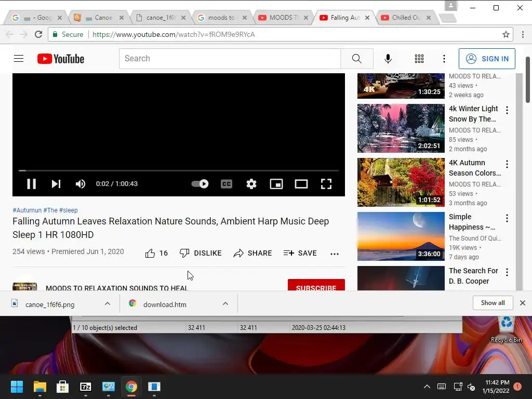Expand options for canoe_1f6f6.png download
This screenshot has width=532, height=399.
click(x=108, y=303)
